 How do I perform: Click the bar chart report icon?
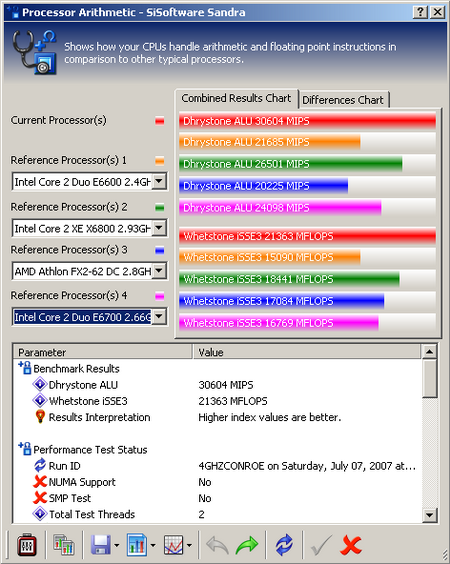point(137,545)
